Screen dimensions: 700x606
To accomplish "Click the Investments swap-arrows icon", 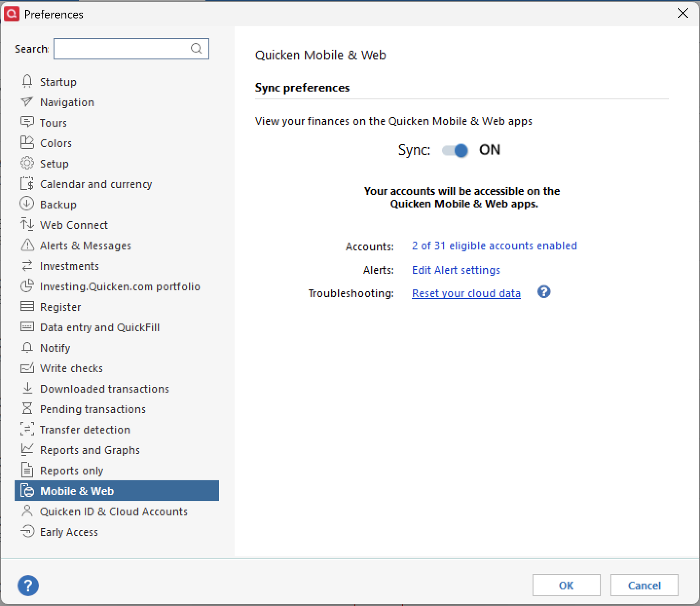I will [x=27, y=265].
